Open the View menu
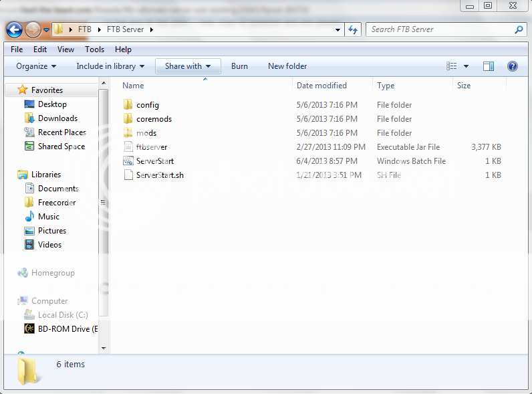This screenshot has height=394, width=532. tap(65, 50)
